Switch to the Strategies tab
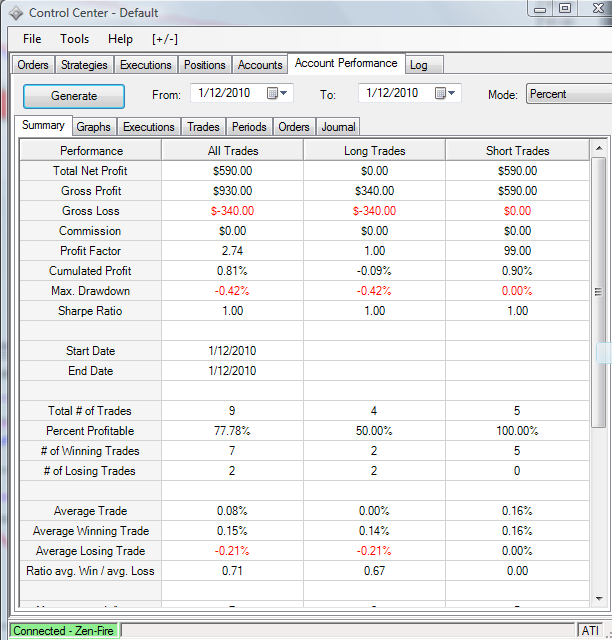The width and height of the screenshot is (612, 640). 84,65
